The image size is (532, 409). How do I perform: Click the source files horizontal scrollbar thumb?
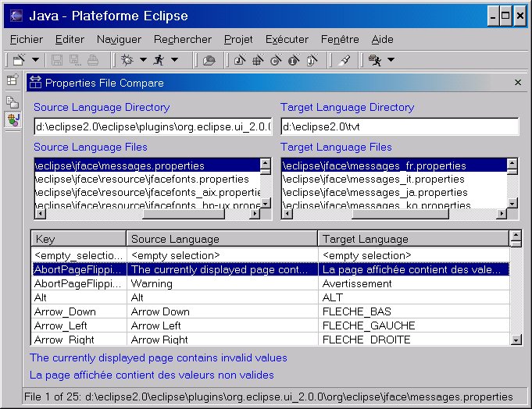click(x=184, y=214)
